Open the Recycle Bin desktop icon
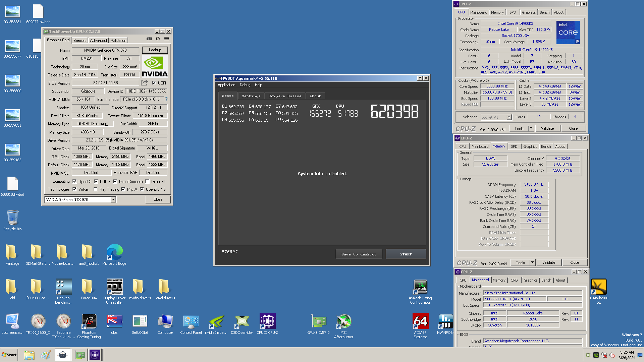The width and height of the screenshot is (644, 362). point(12,220)
